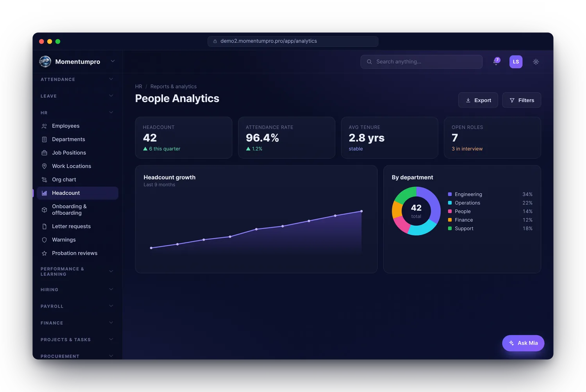Launch Ask Mia assistant
586x392 pixels.
tap(523, 343)
